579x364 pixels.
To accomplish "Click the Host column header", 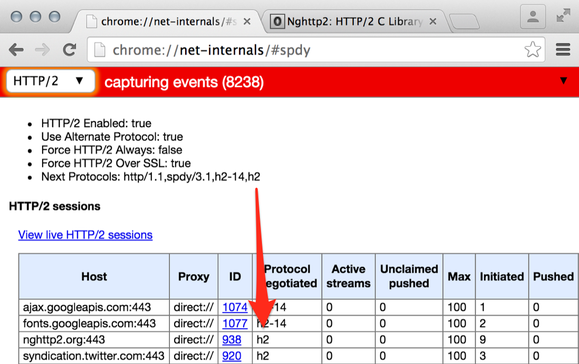I will click(x=94, y=277).
